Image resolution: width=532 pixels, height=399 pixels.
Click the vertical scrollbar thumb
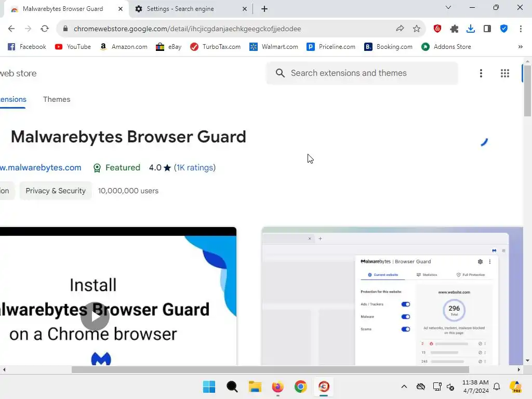click(527, 90)
